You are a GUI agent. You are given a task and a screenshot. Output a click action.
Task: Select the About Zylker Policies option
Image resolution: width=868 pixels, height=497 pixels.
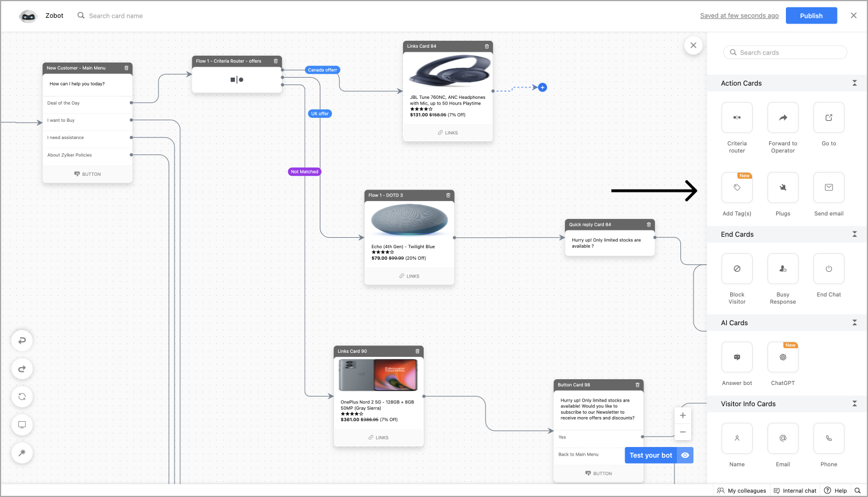87,155
